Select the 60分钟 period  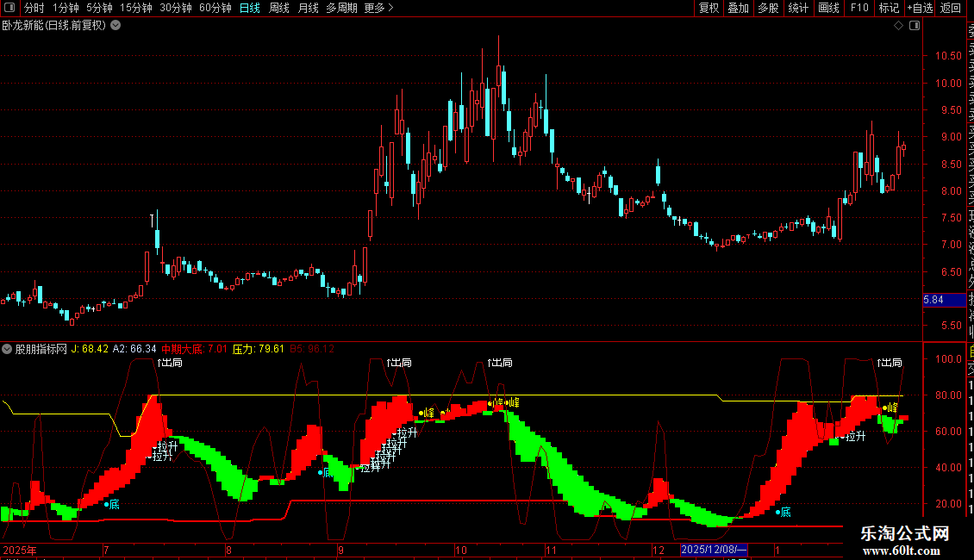coord(215,8)
